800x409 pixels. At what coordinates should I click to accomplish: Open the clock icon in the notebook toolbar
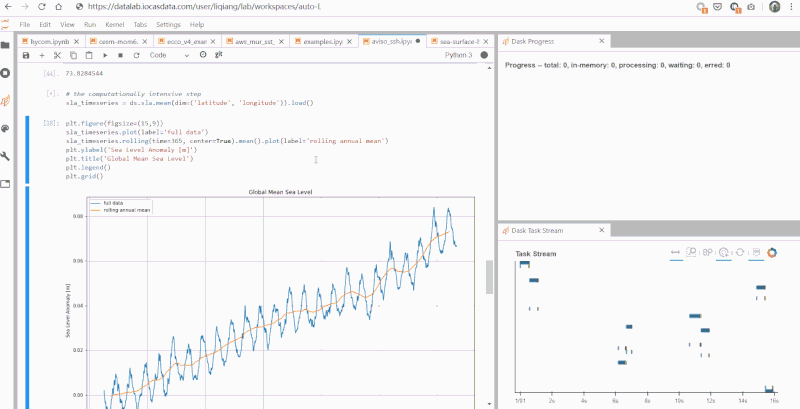[203, 55]
